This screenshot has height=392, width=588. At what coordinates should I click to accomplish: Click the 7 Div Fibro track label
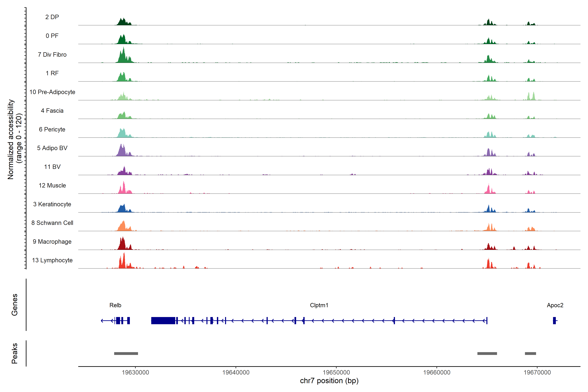tap(52, 55)
